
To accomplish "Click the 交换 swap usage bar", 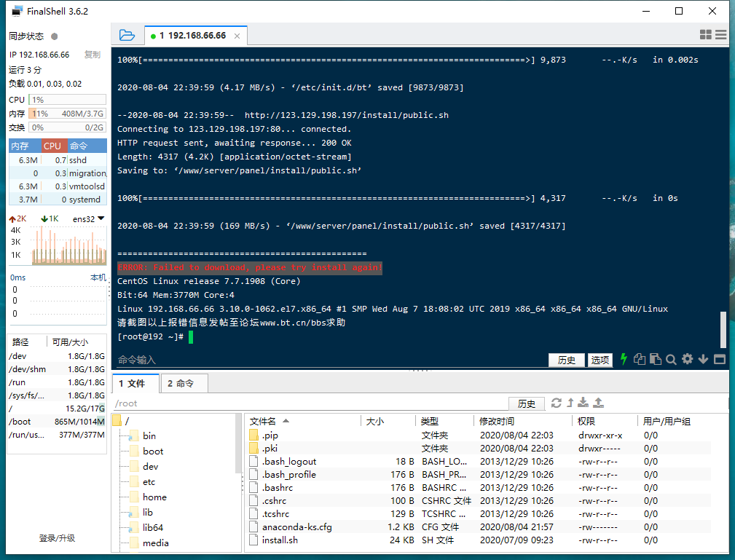I will [x=67, y=127].
